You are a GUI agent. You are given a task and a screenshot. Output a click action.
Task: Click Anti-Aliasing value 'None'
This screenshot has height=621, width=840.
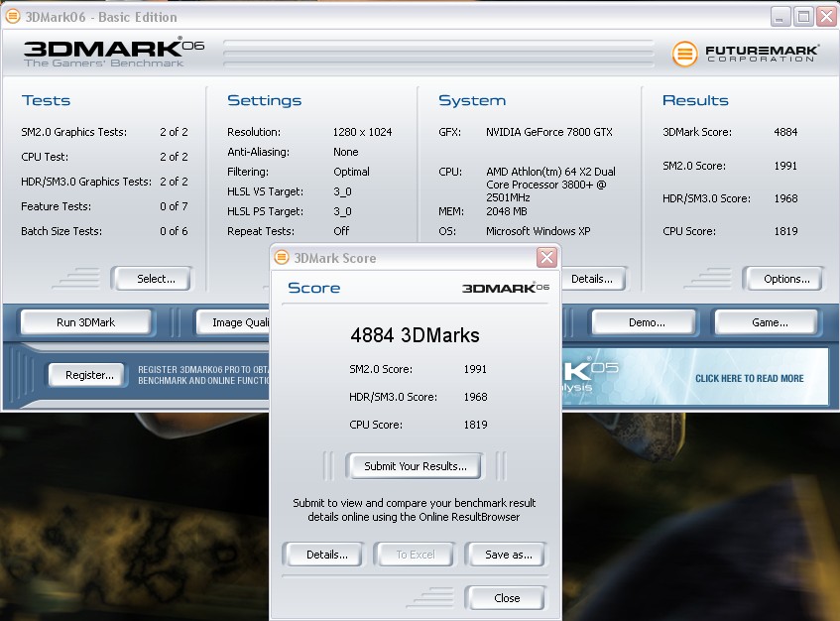(x=345, y=152)
